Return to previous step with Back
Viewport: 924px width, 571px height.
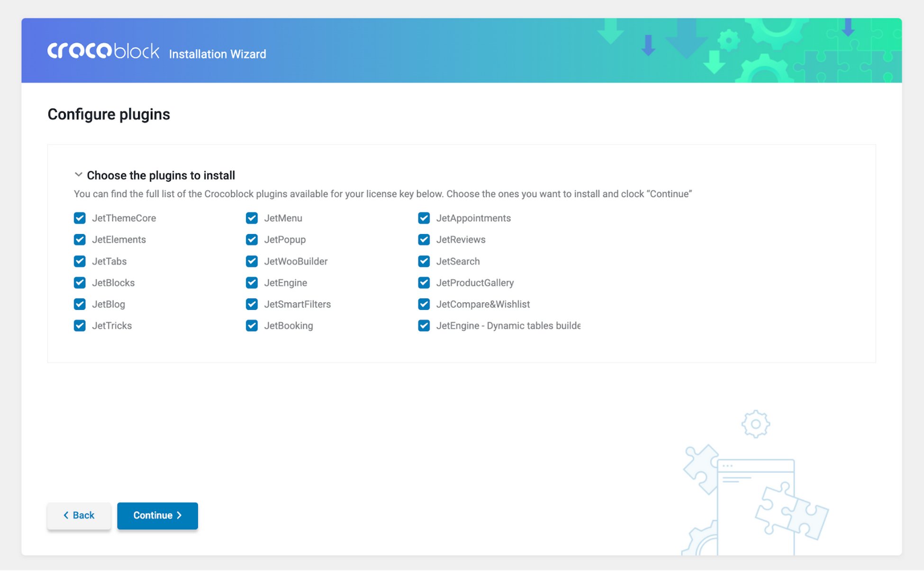click(x=79, y=516)
